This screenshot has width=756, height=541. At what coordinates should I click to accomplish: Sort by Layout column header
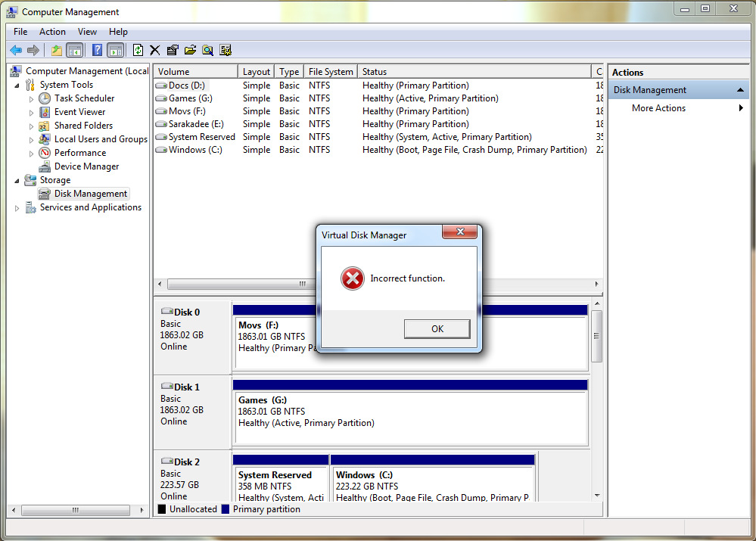click(256, 71)
